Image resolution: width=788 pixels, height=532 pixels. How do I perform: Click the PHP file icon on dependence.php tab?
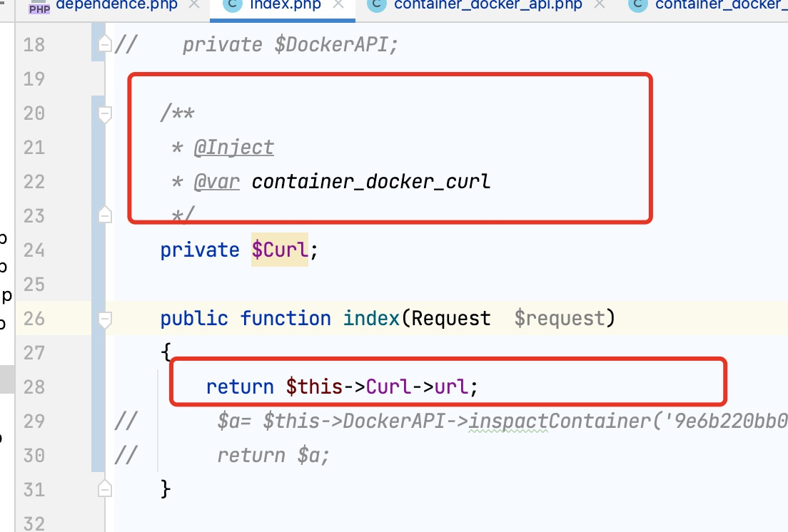tap(39, 6)
